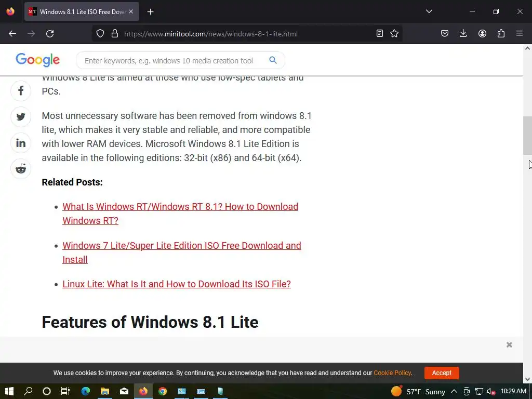Open the extensions puzzle icon
Viewport: 532px width, 399px height.
click(501, 34)
